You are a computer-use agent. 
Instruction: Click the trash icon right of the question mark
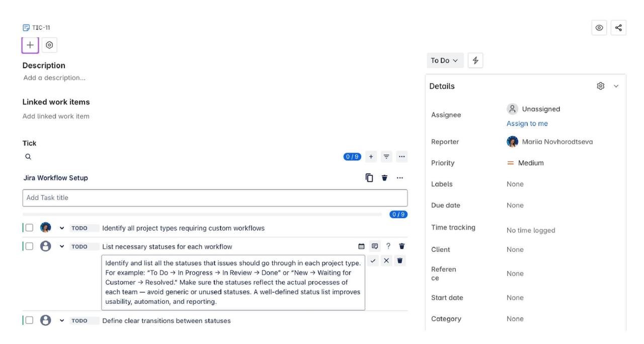[402, 246]
